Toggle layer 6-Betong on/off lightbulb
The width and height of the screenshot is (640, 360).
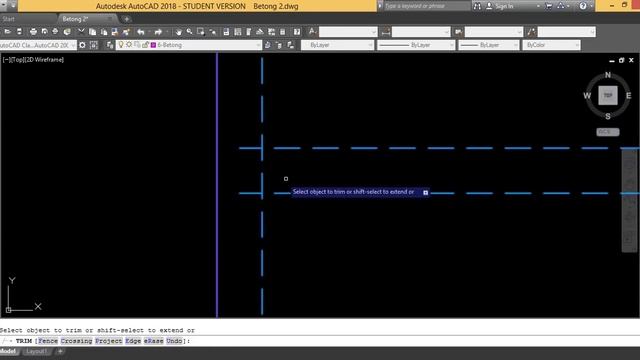point(121,45)
